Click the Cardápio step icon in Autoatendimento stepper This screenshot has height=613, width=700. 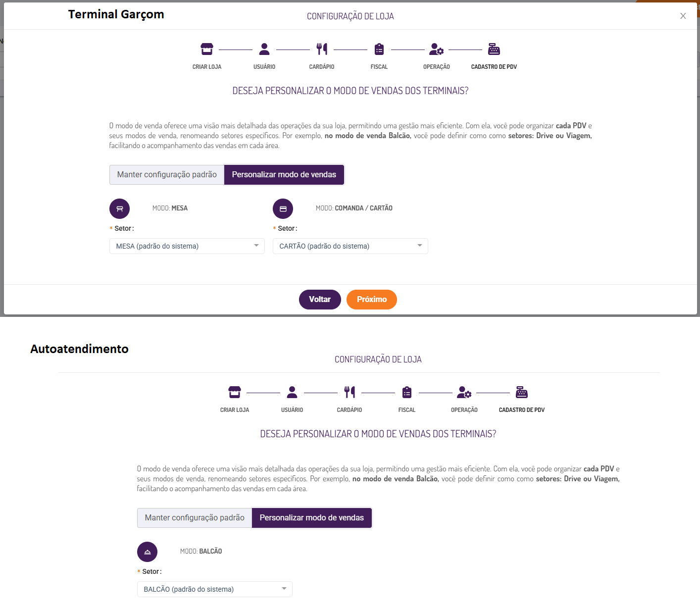pyautogui.click(x=350, y=392)
